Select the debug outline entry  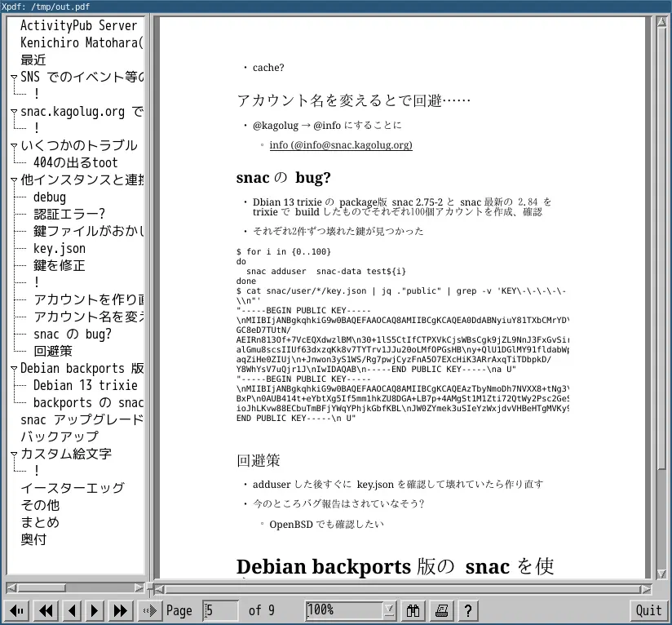tap(49, 197)
